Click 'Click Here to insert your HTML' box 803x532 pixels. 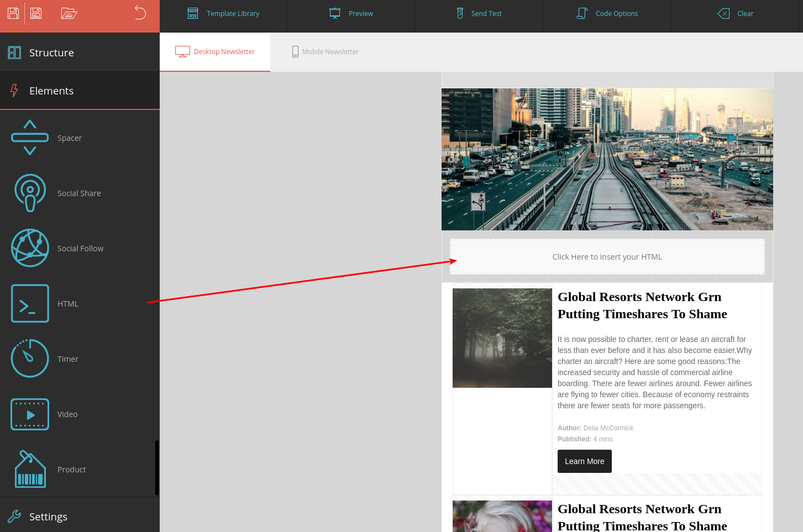tap(607, 257)
